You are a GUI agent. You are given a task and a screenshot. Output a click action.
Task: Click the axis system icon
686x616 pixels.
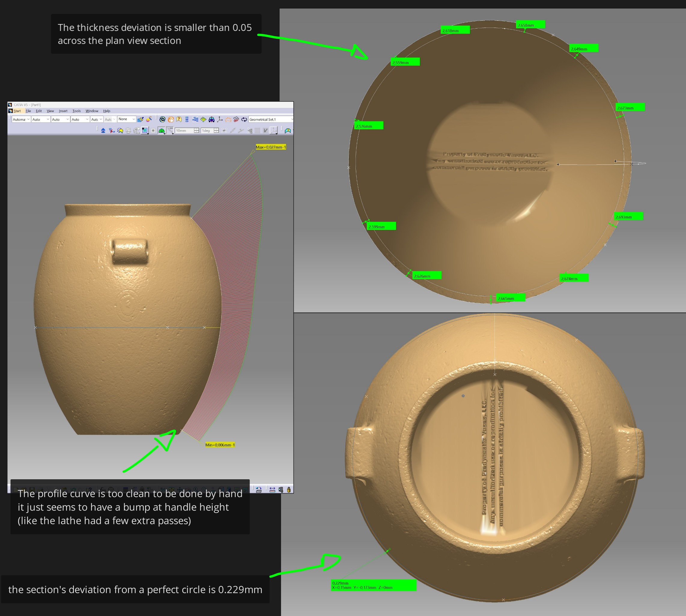coord(220,120)
